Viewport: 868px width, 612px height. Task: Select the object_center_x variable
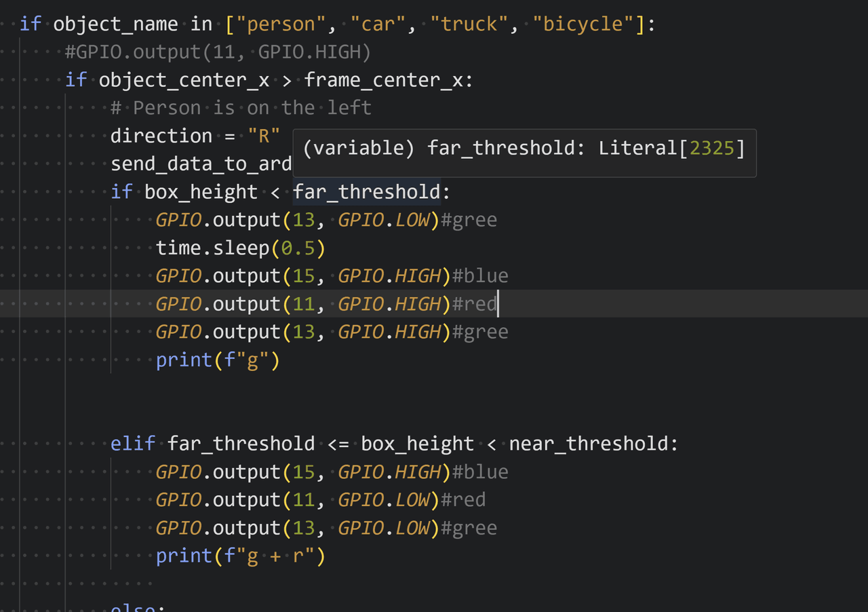(184, 80)
